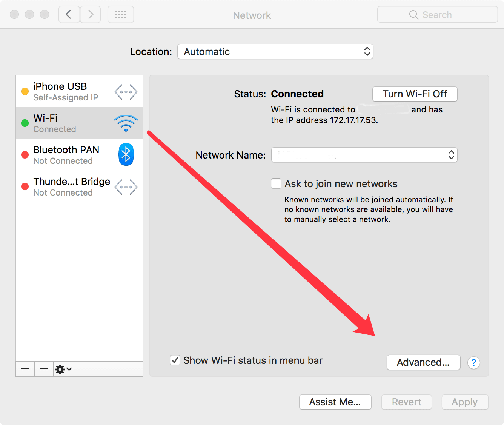504x425 pixels.
Task: Open the Network Name dropdown
Action: [364, 155]
